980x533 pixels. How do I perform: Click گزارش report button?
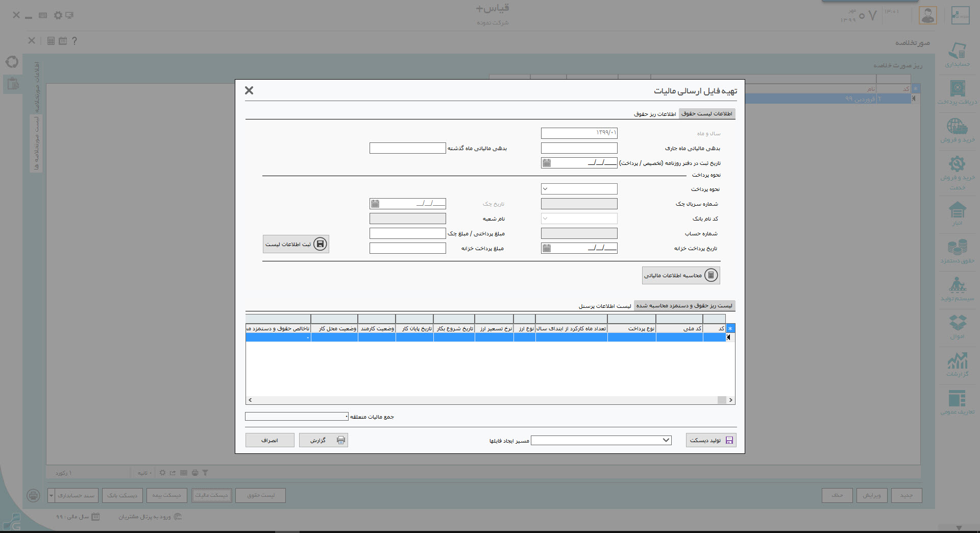[324, 440]
